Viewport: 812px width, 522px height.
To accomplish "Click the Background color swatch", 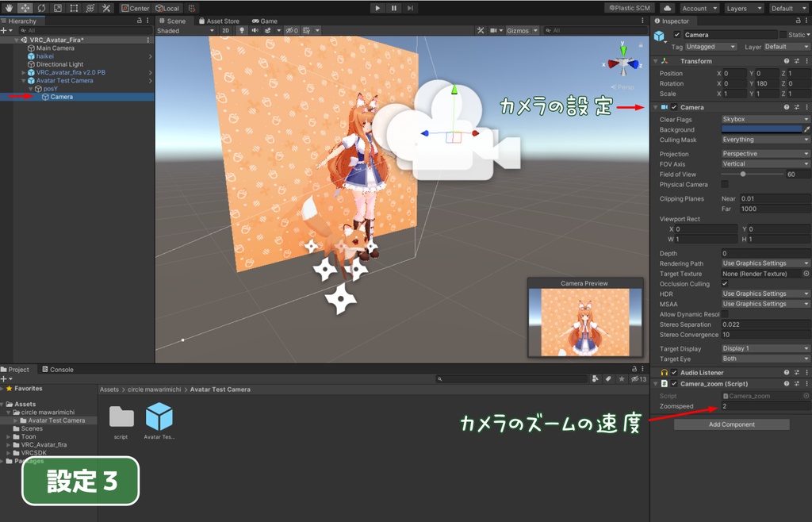I will click(761, 129).
